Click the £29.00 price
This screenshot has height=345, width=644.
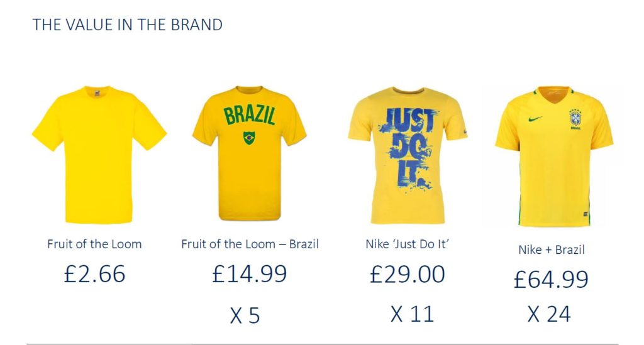pyautogui.click(x=408, y=274)
